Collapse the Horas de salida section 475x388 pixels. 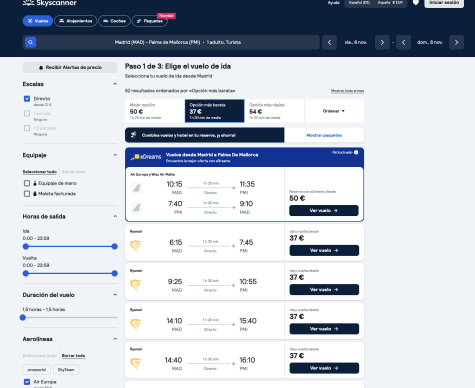(x=115, y=216)
